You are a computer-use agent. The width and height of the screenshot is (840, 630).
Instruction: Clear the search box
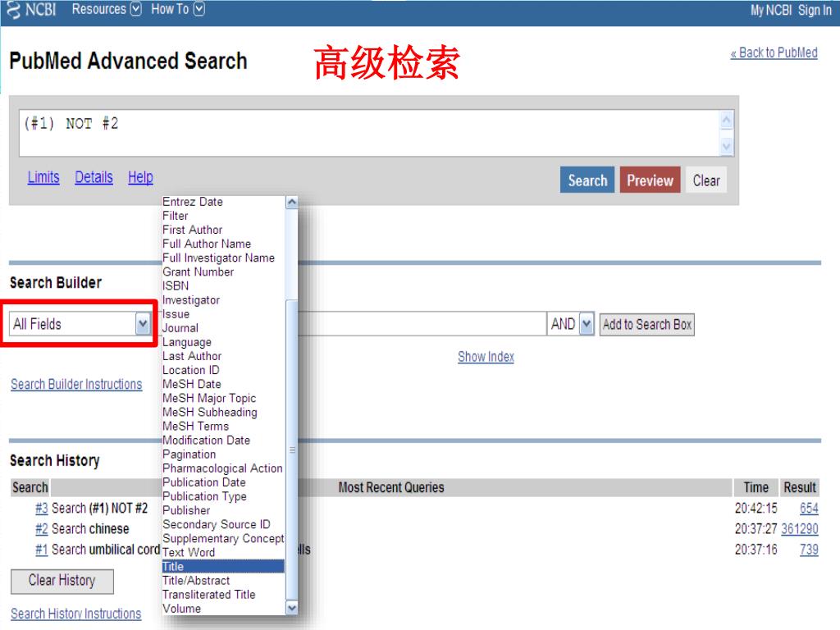[x=706, y=180]
